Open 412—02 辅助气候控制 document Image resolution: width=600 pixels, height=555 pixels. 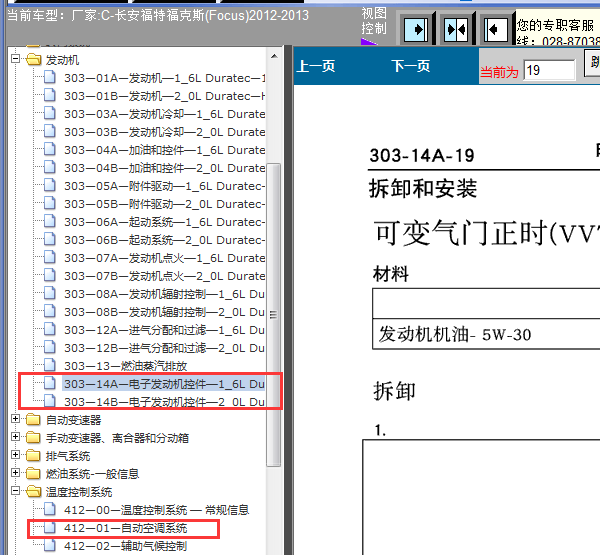click(126, 546)
